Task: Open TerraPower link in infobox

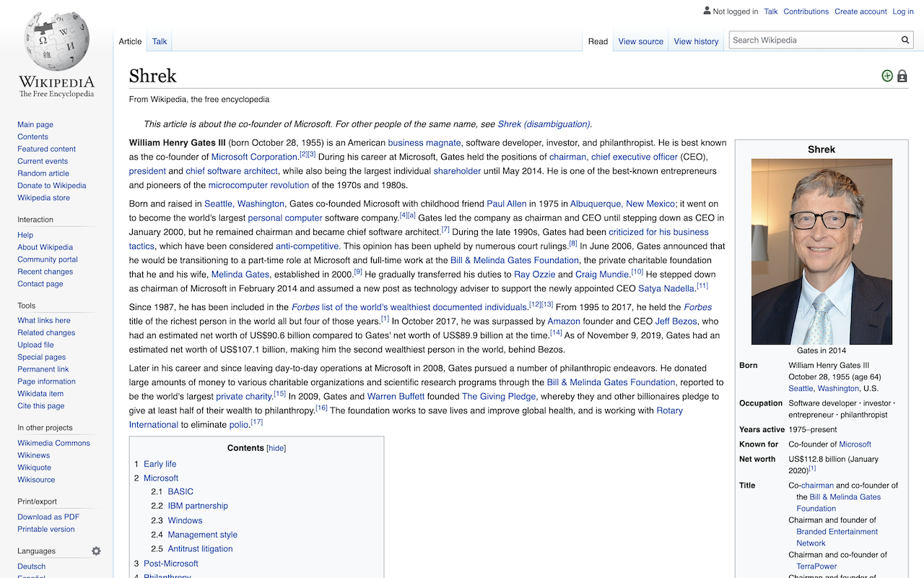Action: (x=816, y=566)
